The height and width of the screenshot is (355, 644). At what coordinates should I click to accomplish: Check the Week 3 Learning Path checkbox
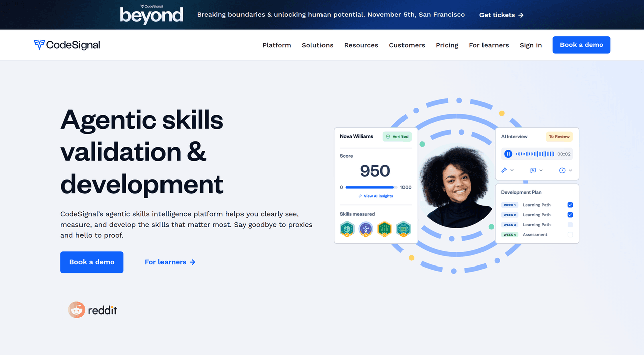[570, 225]
